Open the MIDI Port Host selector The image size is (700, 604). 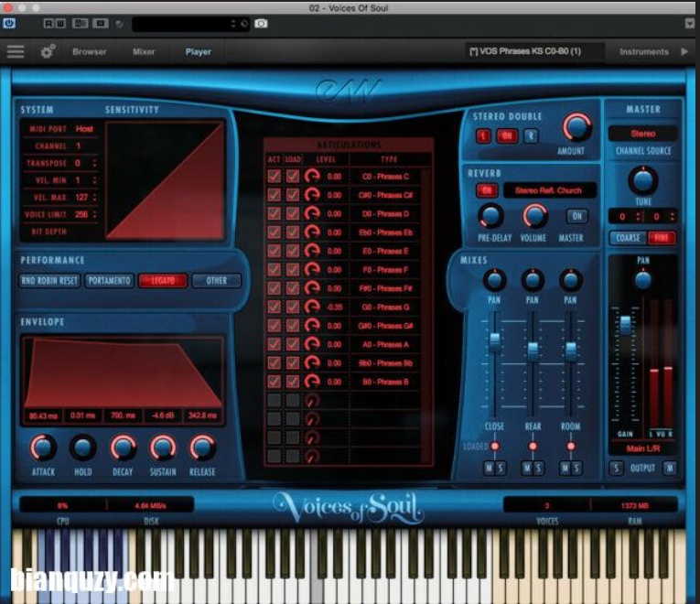click(x=84, y=129)
